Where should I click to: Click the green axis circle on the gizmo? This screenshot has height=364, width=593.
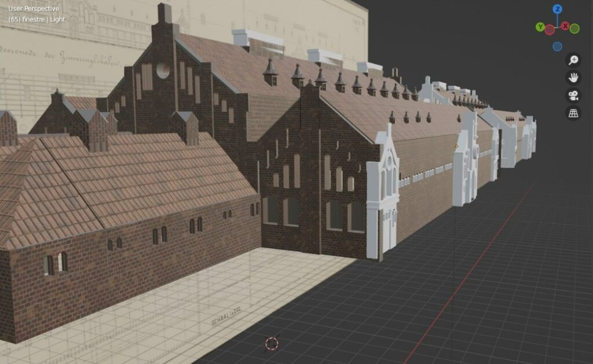point(574,28)
